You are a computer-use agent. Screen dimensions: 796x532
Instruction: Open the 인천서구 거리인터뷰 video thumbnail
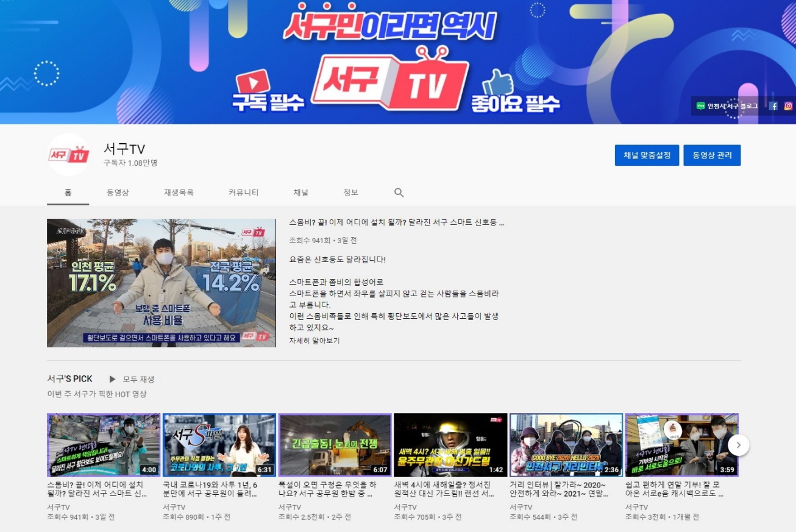566,445
